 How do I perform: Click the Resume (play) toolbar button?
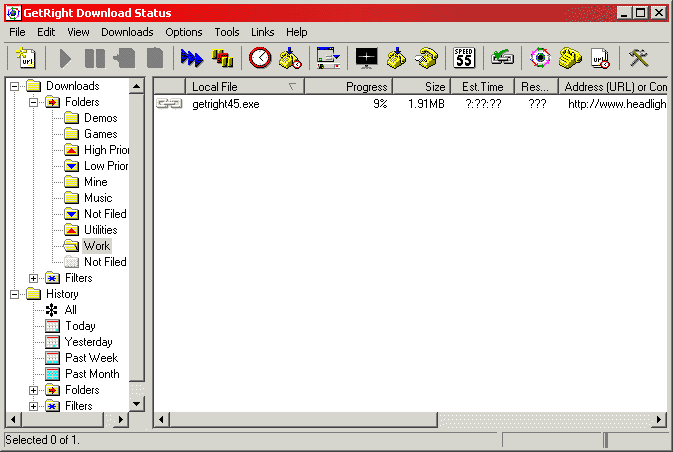coord(65,58)
